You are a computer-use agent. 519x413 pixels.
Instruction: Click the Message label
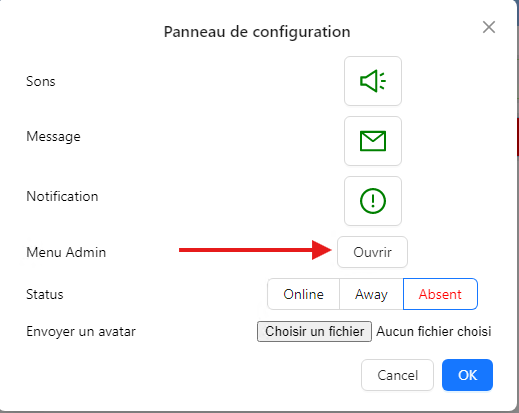(53, 137)
